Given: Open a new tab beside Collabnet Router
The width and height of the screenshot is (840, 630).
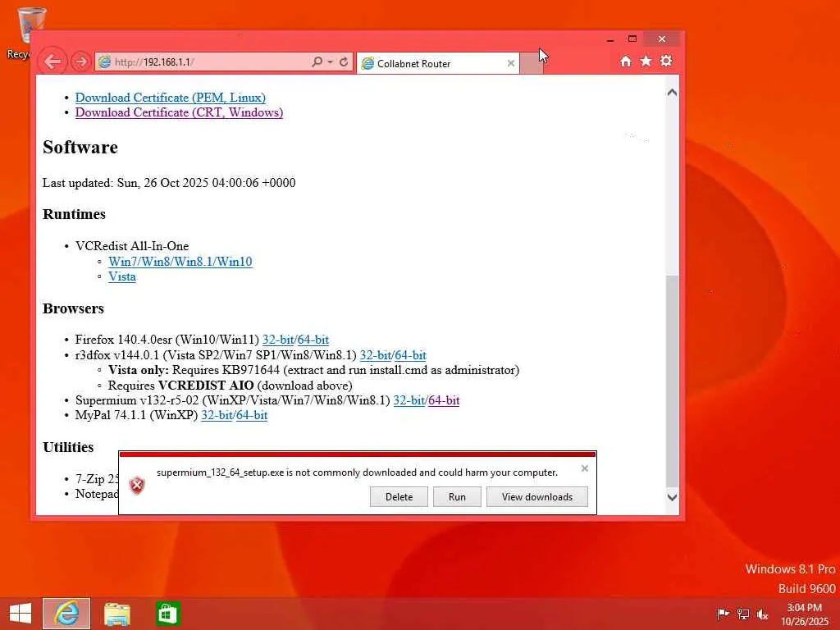Looking at the screenshot, I should 532,63.
